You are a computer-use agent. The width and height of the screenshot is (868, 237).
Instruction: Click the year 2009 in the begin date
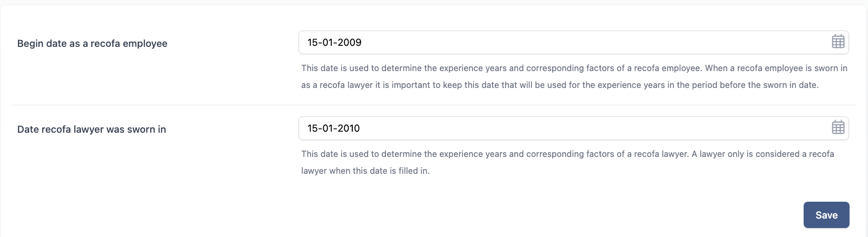click(x=349, y=43)
